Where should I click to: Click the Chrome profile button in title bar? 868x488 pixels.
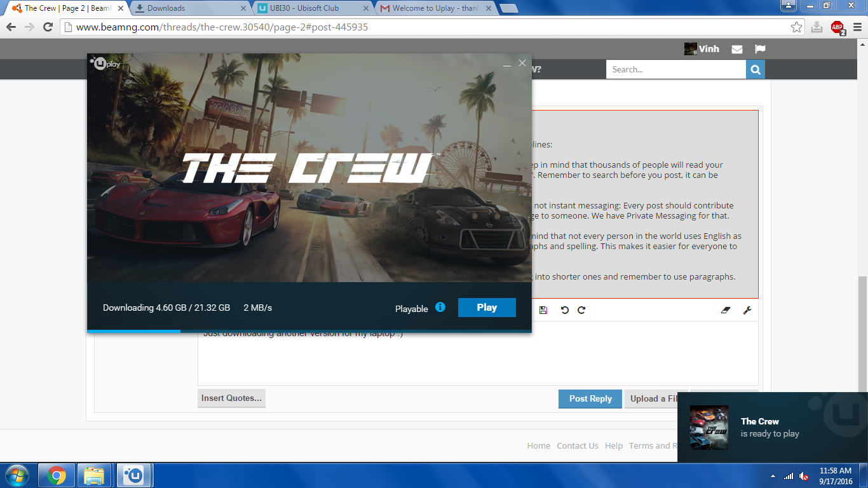click(x=788, y=5)
